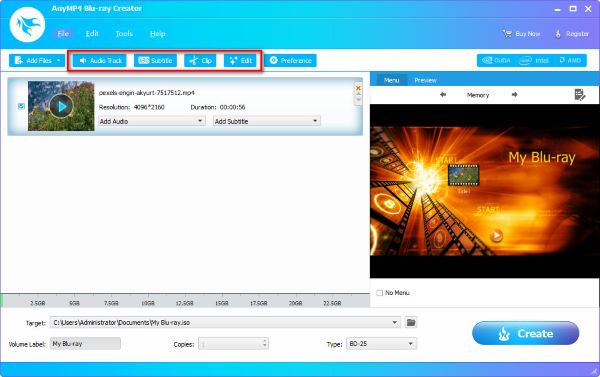Viewport: 600px width, 377px height.
Task: Open the Subtitle tool
Action: [x=155, y=60]
